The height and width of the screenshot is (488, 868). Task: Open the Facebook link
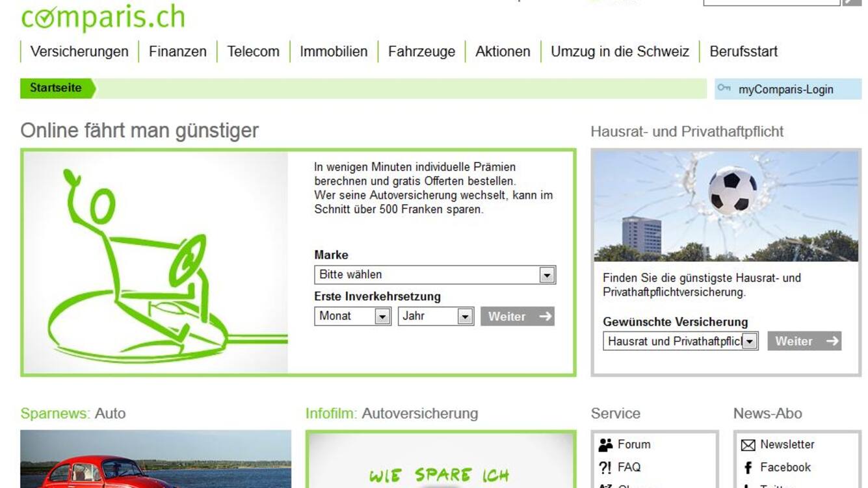pos(785,467)
